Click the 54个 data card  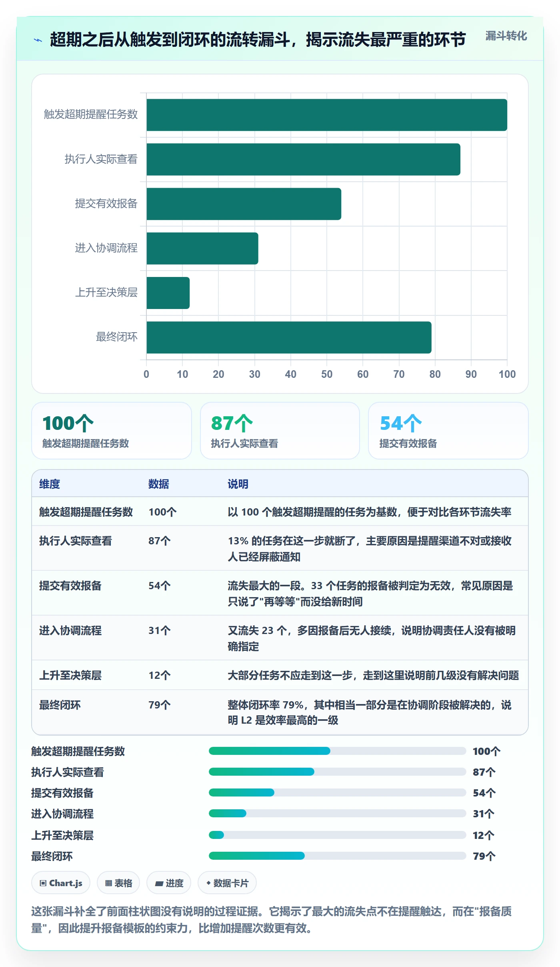(x=448, y=431)
